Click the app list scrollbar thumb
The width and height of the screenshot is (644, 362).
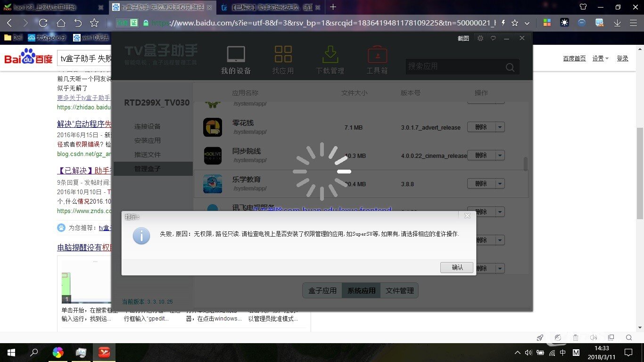(x=525, y=164)
